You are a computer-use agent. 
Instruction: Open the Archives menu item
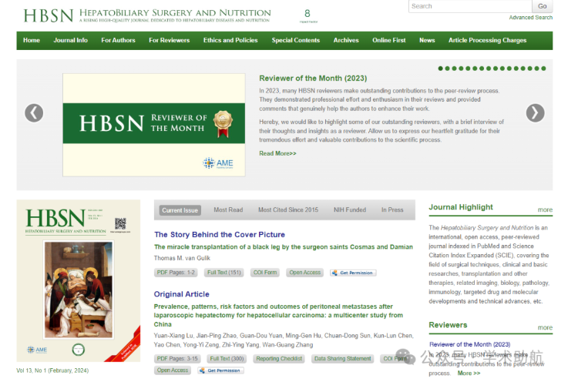(346, 40)
